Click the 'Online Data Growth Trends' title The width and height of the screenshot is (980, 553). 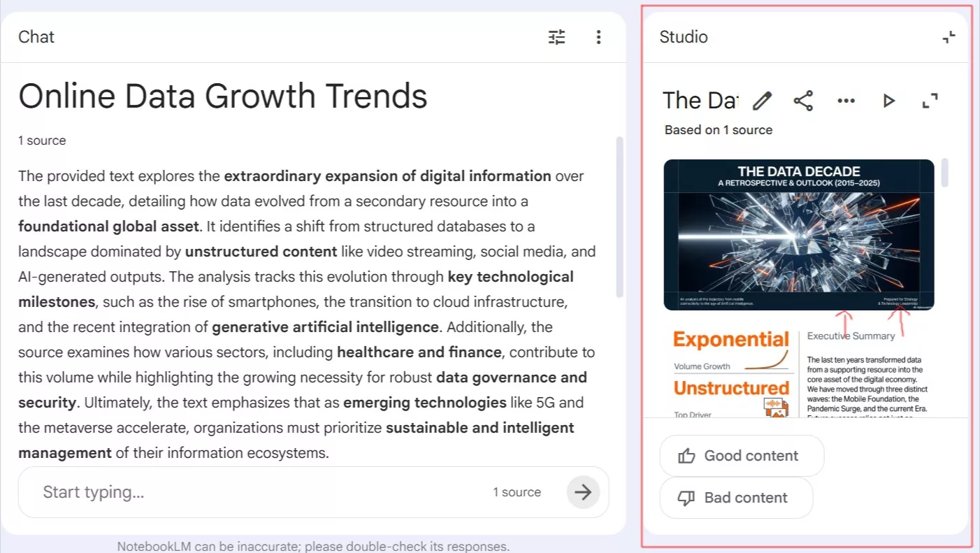click(x=222, y=96)
